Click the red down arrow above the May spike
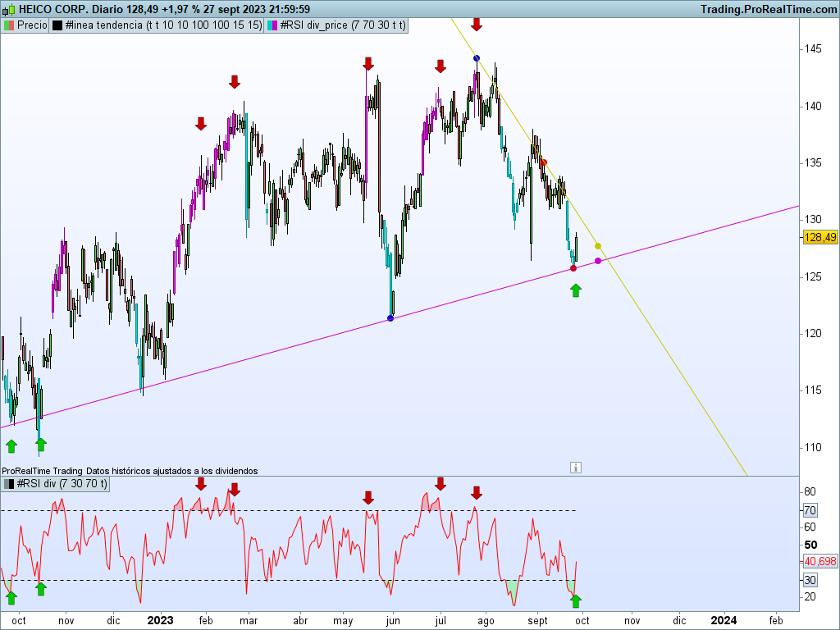 point(367,64)
